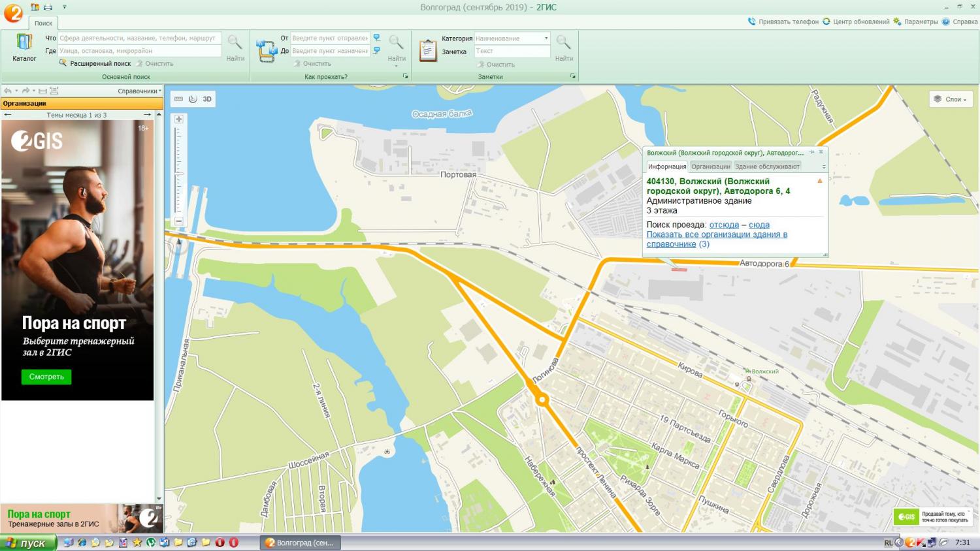Click the Что search input field
Screen dimensions: 980x551
(140, 38)
